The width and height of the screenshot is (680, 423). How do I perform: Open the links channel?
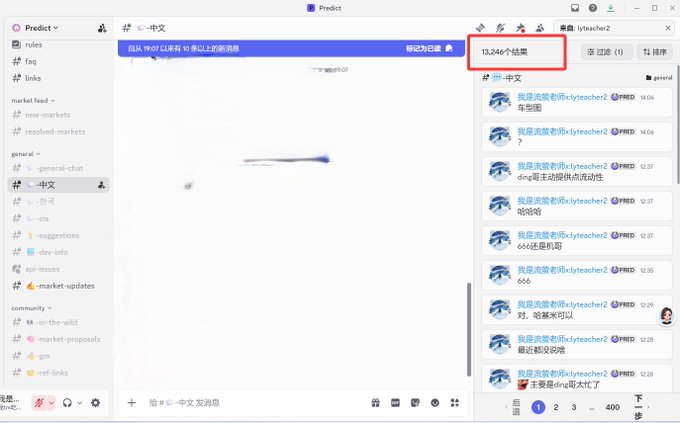tap(59, 78)
